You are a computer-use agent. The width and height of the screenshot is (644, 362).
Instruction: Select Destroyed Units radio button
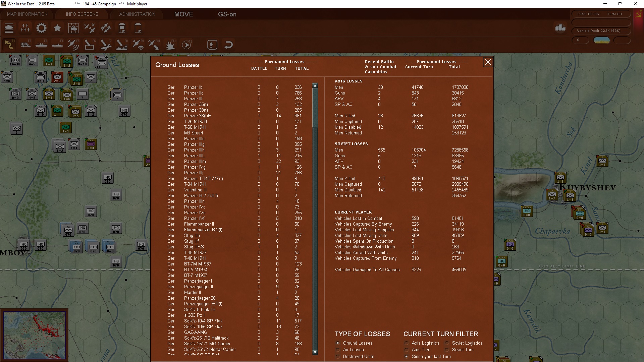coord(338,356)
